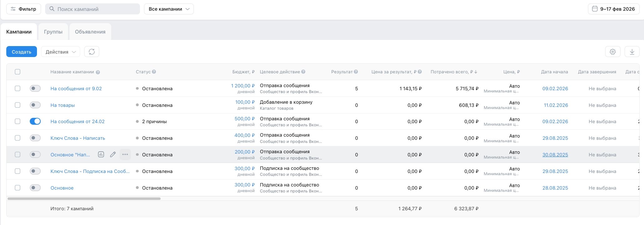Open the 9–17 фев 2026 date range picker

coord(613,9)
